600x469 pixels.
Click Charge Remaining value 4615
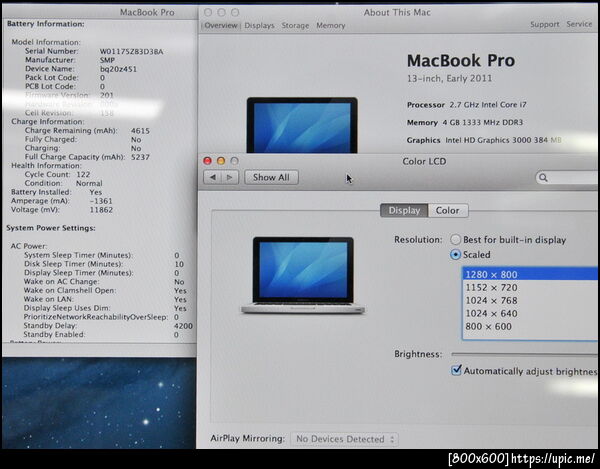pos(140,131)
